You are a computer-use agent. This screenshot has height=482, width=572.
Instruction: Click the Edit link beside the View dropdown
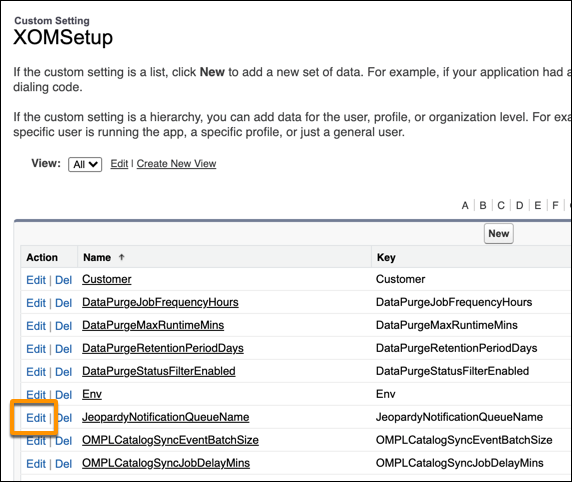click(119, 163)
